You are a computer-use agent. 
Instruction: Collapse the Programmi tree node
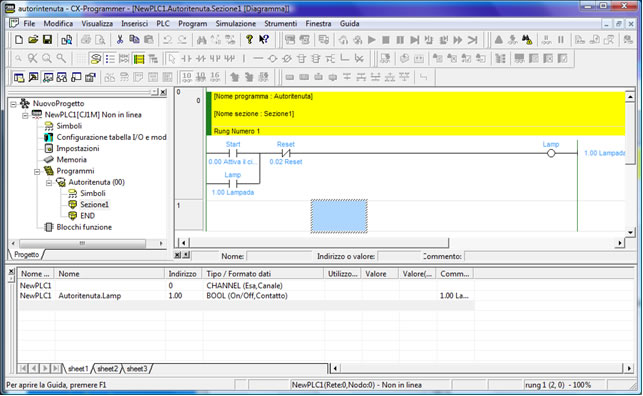coord(37,171)
